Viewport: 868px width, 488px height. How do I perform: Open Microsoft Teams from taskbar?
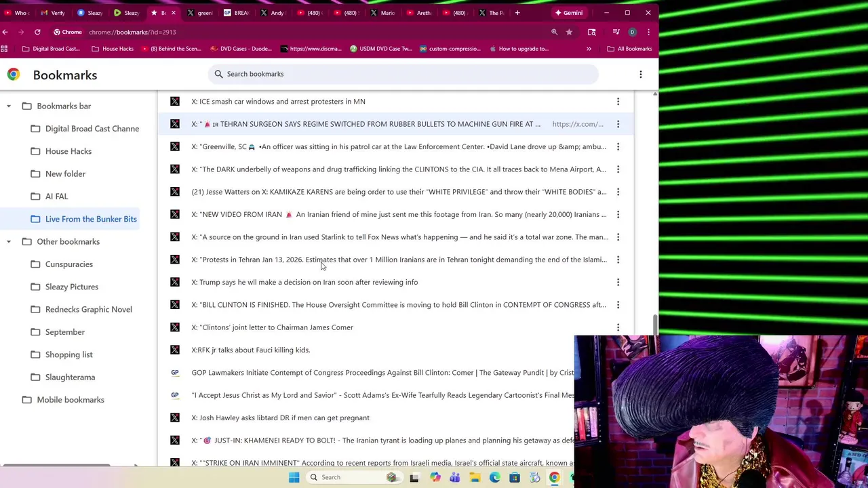point(454,477)
